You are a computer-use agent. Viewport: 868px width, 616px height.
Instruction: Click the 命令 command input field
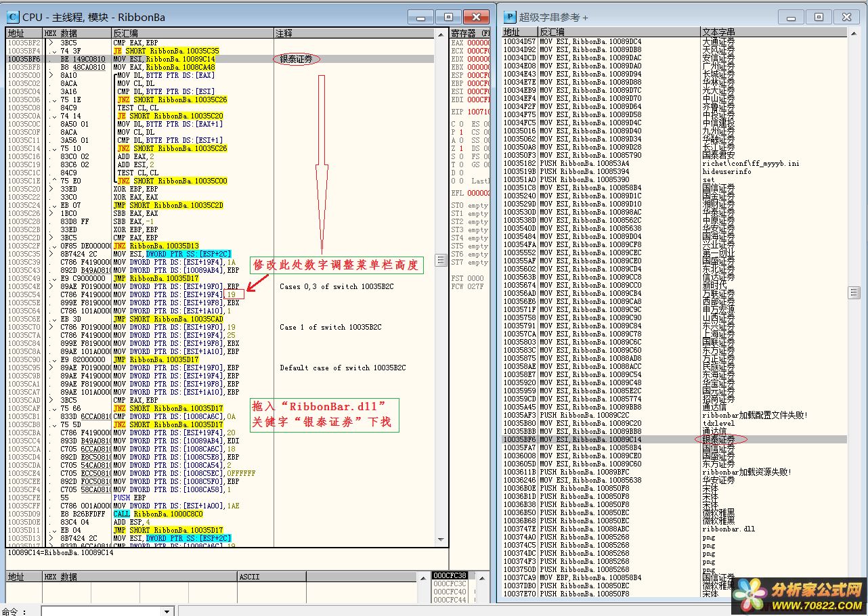click(x=102, y=611)
